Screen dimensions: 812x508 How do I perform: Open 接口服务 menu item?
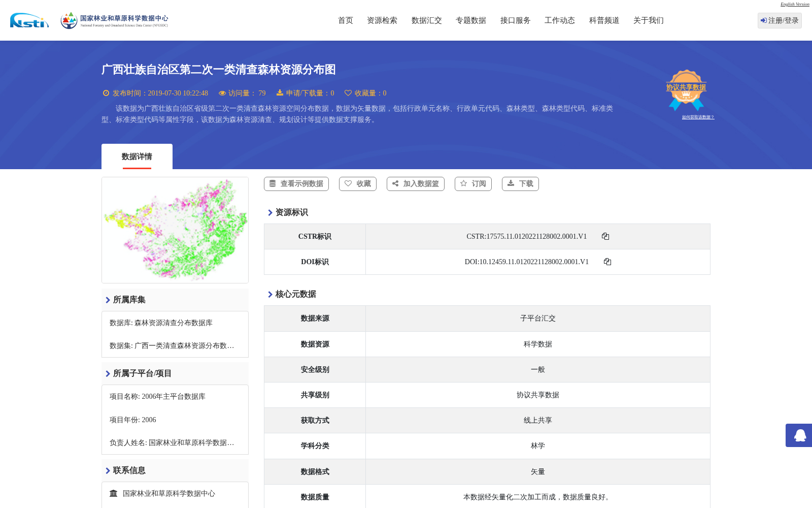coord(516,20)
